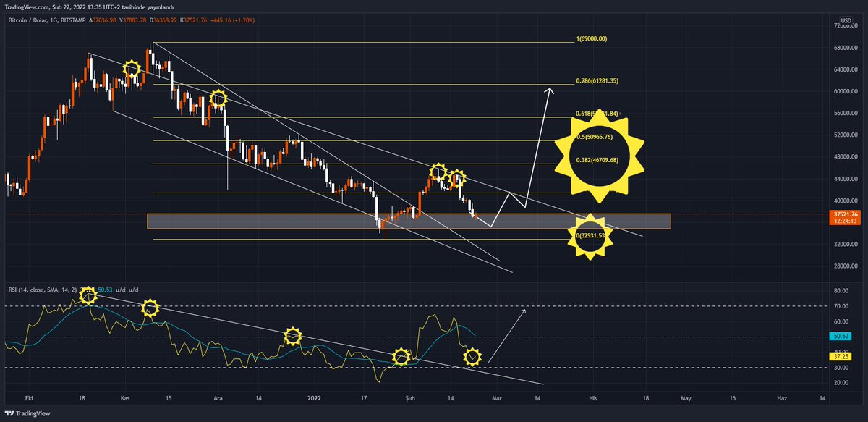This screenshot has height=422, width=868.
Task: Select the Fibonacci label 1(69000.00)
Action: (591, 38)
